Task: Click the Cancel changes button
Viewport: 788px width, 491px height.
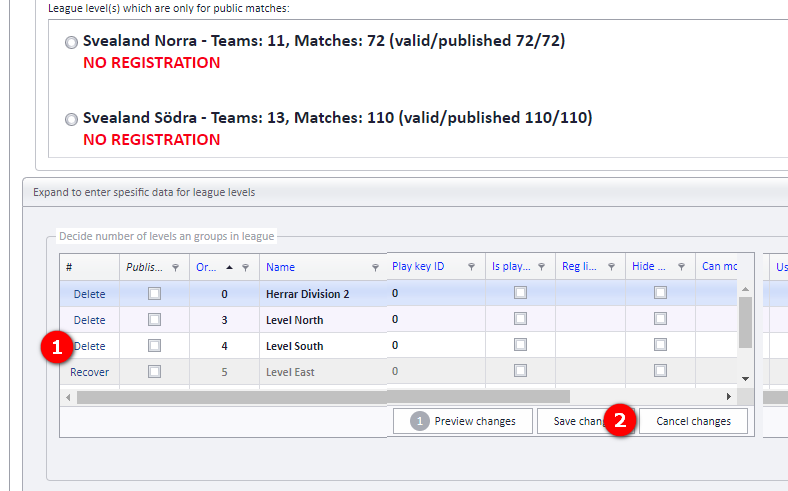Action: (693, 421)
